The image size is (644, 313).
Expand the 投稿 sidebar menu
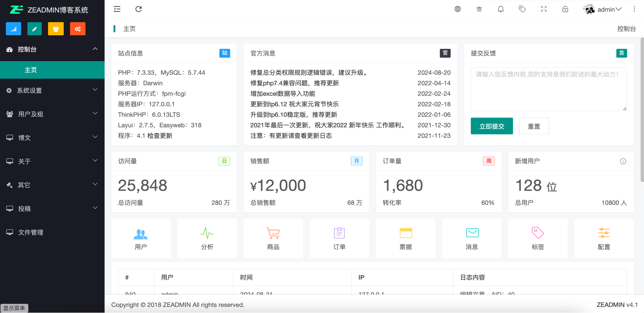click(x=52, y=209)
